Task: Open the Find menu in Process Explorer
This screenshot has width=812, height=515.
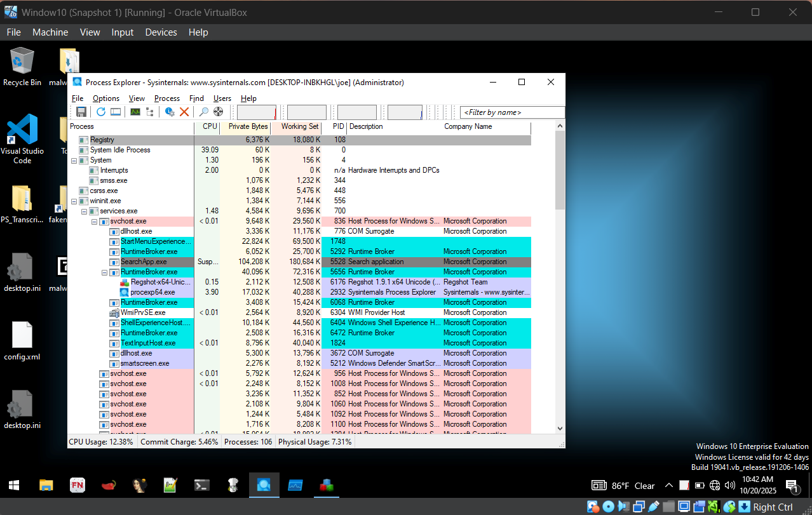Action: (197, 98)
